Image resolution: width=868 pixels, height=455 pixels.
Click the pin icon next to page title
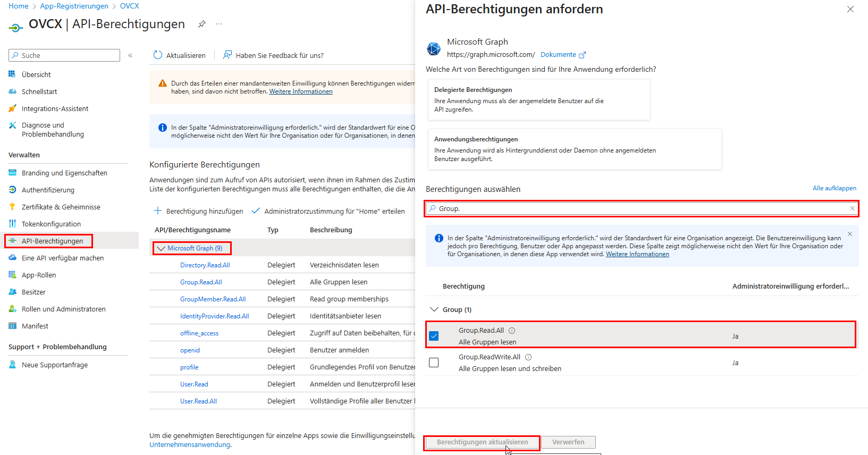click(x=202, y=24)
